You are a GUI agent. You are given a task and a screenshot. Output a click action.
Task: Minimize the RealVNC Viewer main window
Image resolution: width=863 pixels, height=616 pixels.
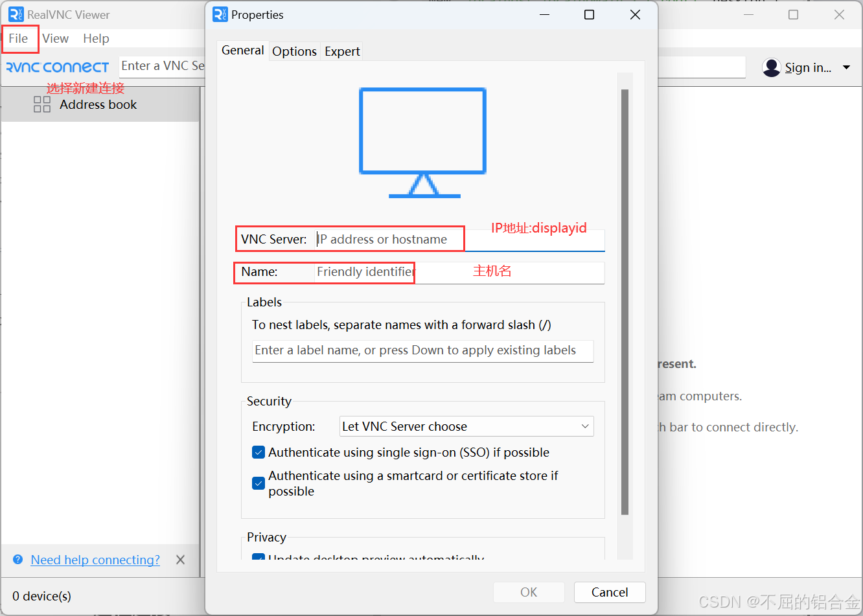coord(748,14)
